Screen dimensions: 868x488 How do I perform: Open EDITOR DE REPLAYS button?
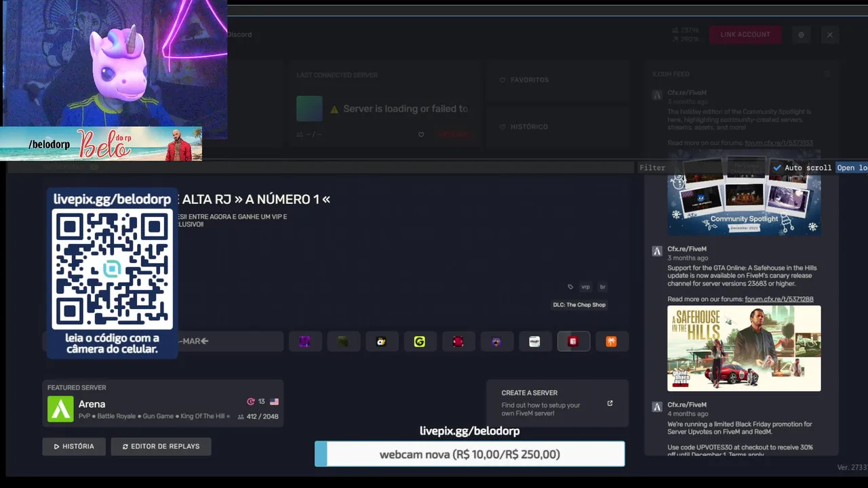click(161, 446)
